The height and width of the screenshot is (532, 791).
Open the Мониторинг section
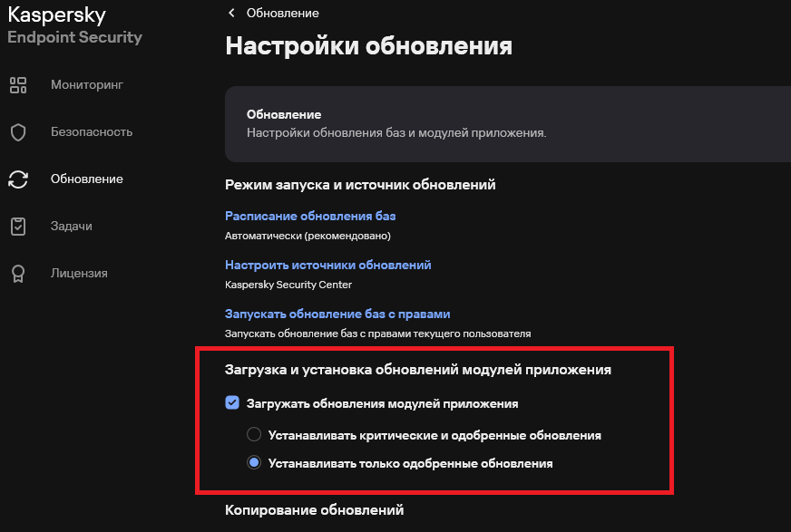86,85
